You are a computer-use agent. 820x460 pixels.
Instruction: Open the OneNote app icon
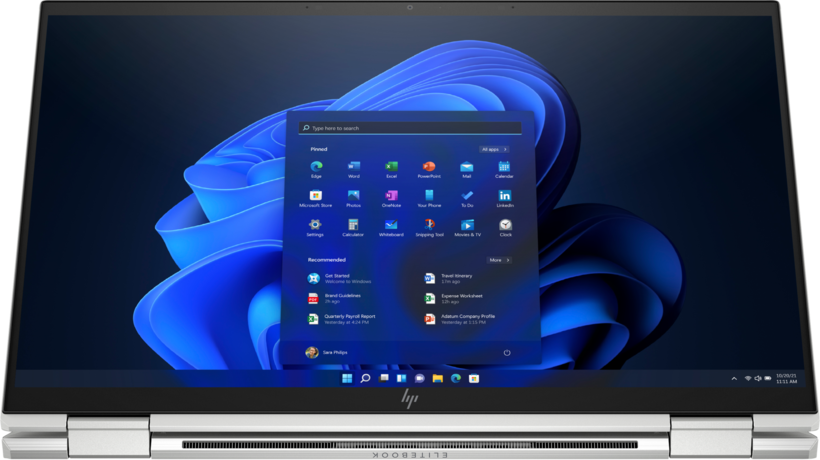pos(391,196)
